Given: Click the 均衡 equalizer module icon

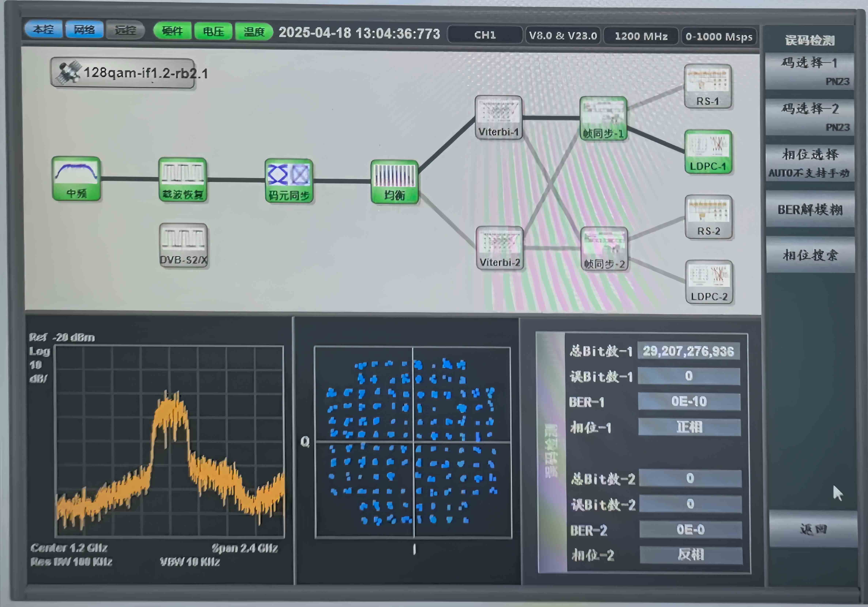Looking at the screenshot, I should point(394,182).
